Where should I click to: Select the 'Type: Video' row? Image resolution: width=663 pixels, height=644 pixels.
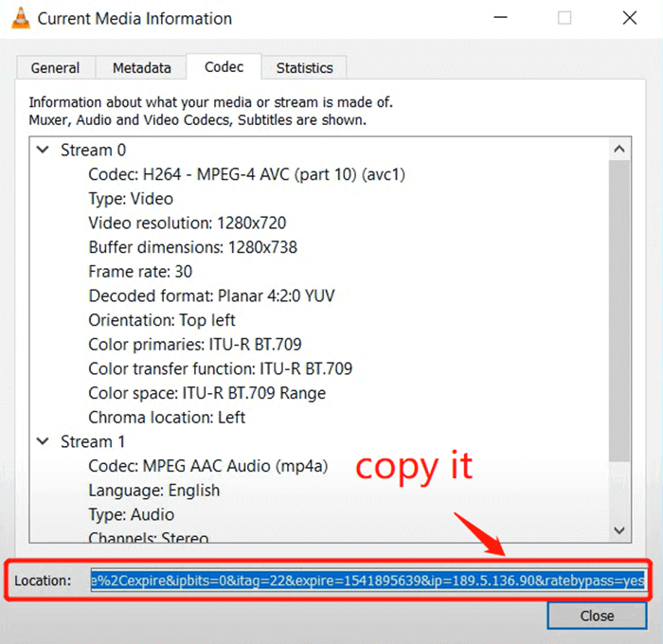(131, 199)
